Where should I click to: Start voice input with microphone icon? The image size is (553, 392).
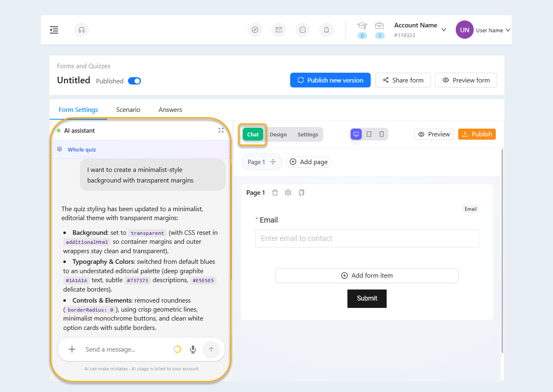(x=193, y=349)
